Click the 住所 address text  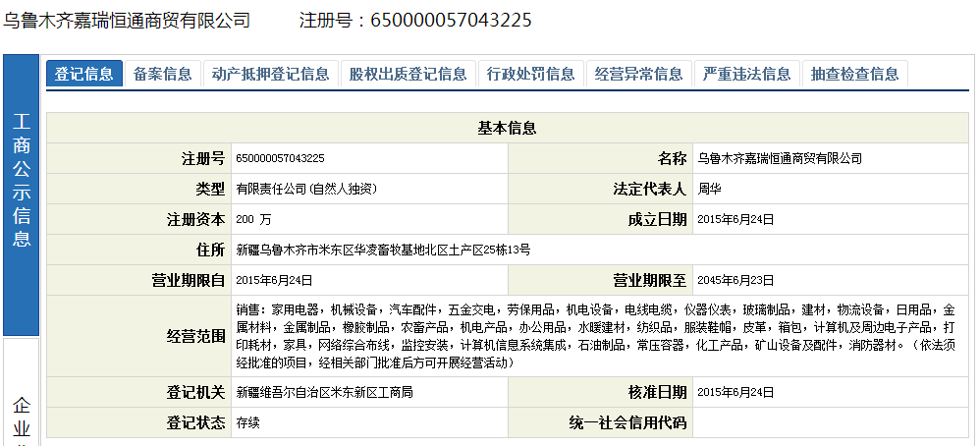click(x=383, y=250)
